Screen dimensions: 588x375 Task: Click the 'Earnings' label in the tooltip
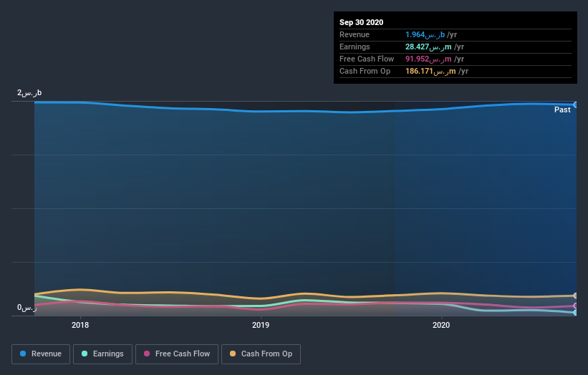point(355,47)
